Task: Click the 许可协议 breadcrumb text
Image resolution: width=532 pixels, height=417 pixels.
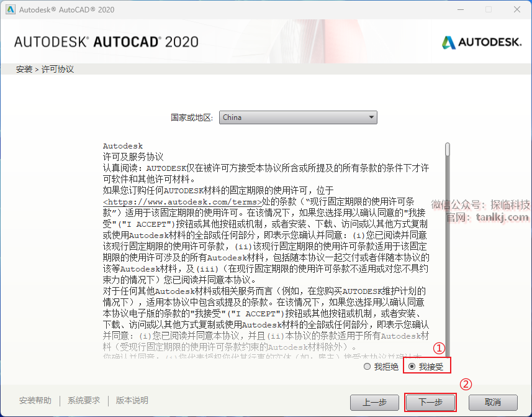Action: [58, 69]
